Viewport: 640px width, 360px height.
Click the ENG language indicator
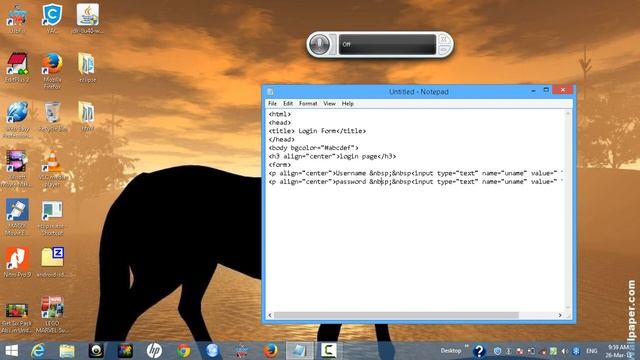591,351
